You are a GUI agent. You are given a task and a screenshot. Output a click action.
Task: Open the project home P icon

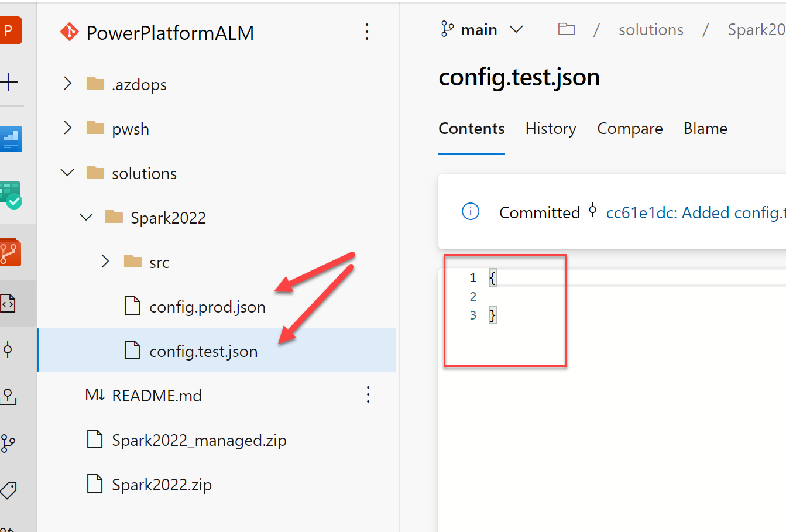tap(10, 31)
